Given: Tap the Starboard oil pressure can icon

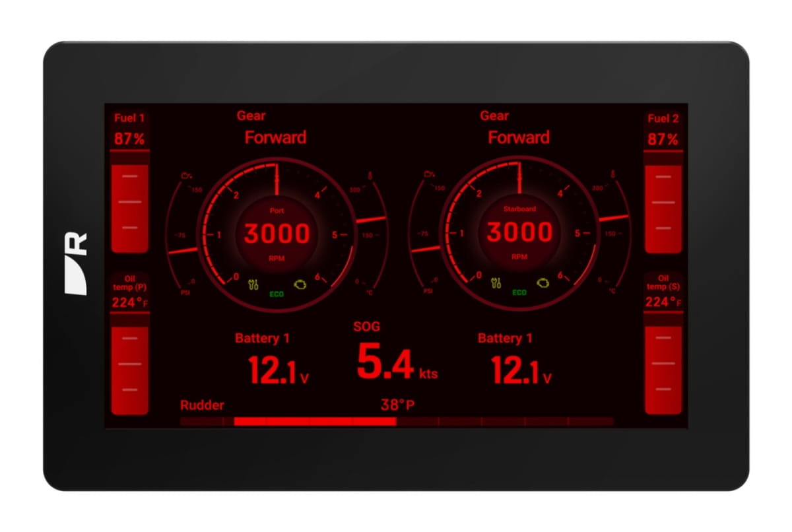Looking at the screenshot, I should (430, 174).
